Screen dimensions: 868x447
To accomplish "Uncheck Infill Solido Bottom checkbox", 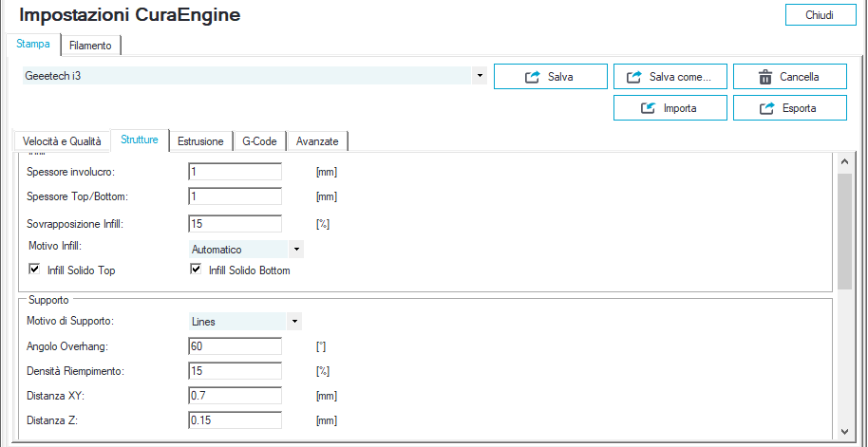I will (x=196, y=270).
